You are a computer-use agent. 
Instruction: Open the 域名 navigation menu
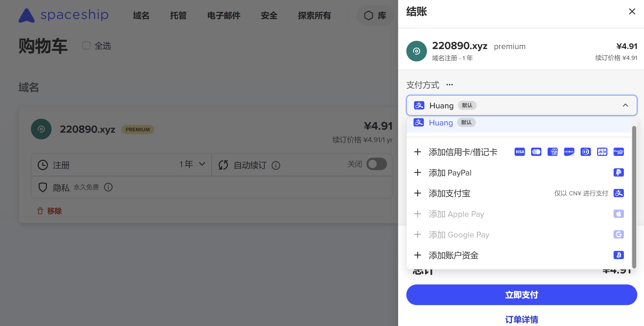click(141, 15)
